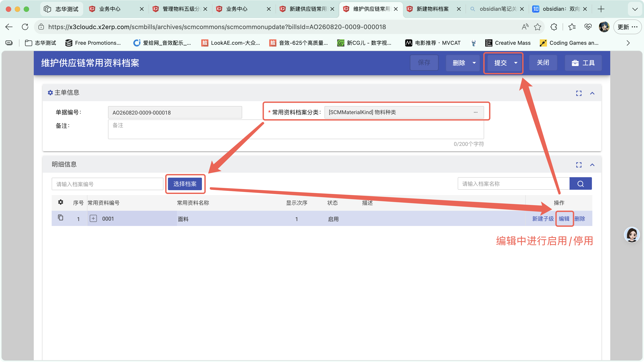
Task: Collapse the 主单信息 section
Action: tap(592, 93)
